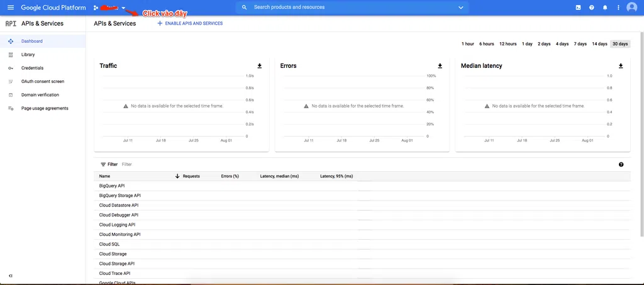
Task: Click the Credentials key icon
Action: [11, 68]
